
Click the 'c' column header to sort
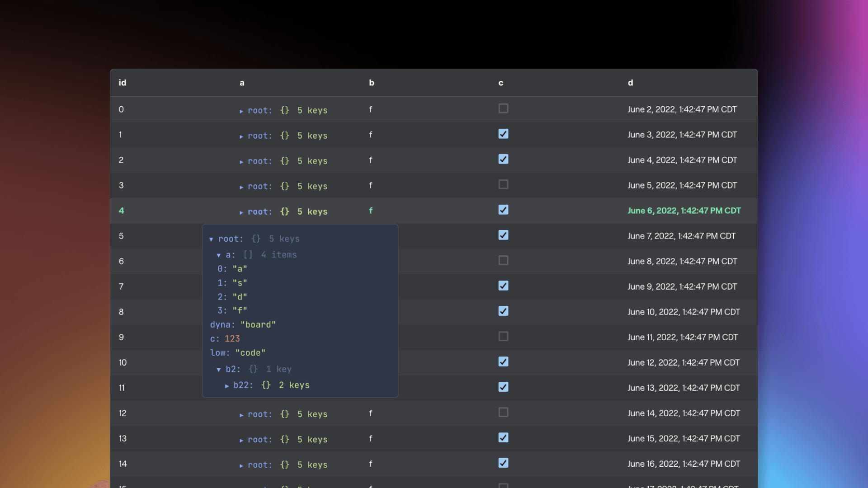click(501, 82)
